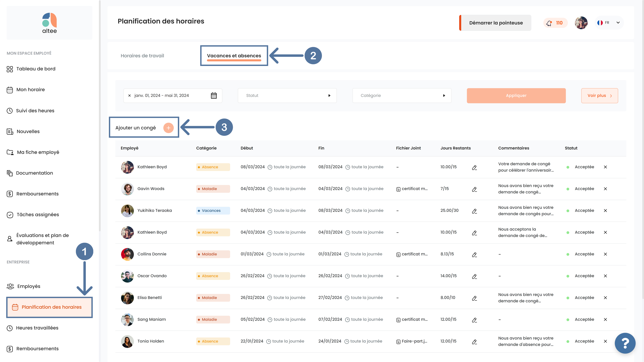This screenshot has height=362, width=644.
Task: Open the calendar picker icon in date field
Action: [x=214, y=95]
